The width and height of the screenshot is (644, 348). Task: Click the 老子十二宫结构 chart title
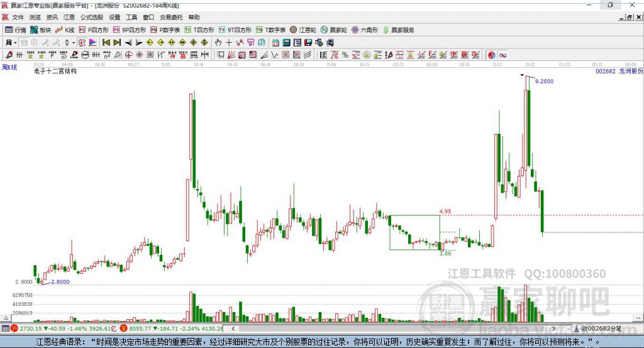pos(55,71)
